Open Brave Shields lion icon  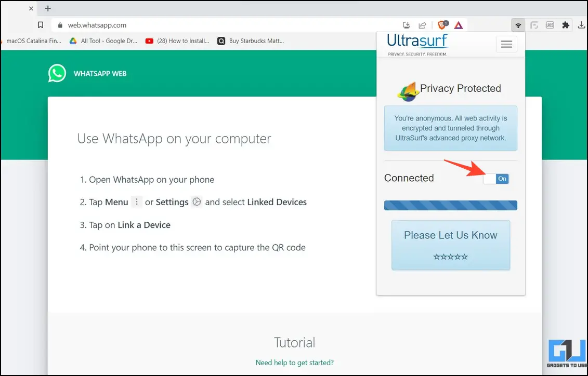click(442, 25)
